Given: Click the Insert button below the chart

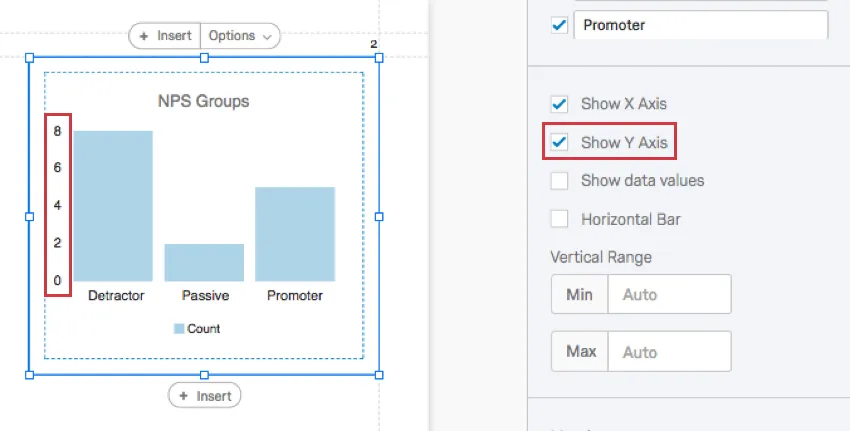Looking at the screenshot, I should (x=204, y=396).
